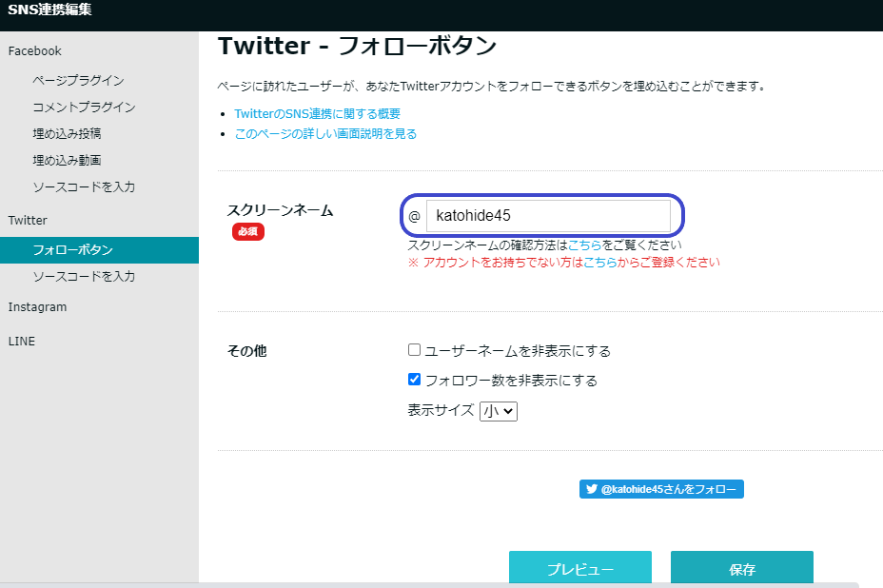Open こちら link for checking screen name
This screenshot has height=588, width=883.
584,245
